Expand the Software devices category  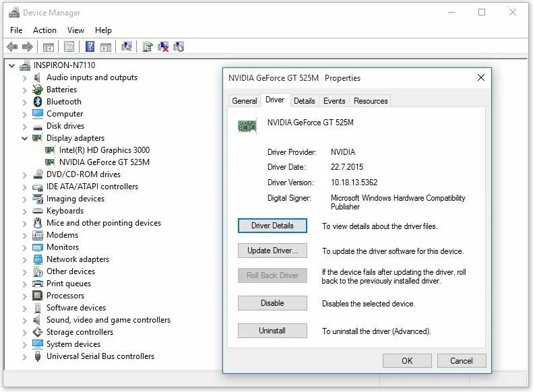coord(24,308)
